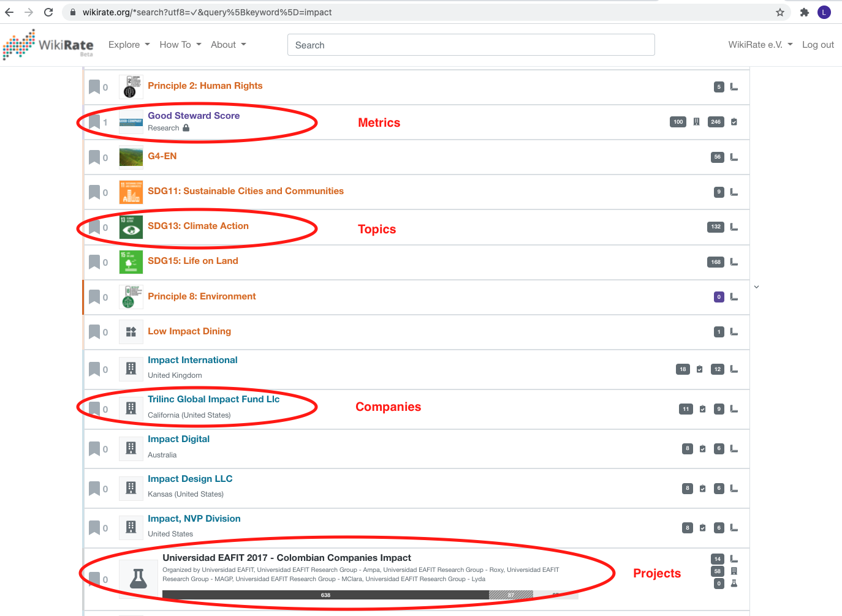This screenshot has width=842, height=616.
Task: Click the SDG15 green tree thumbnail
Action: click(x=131, y=262)
